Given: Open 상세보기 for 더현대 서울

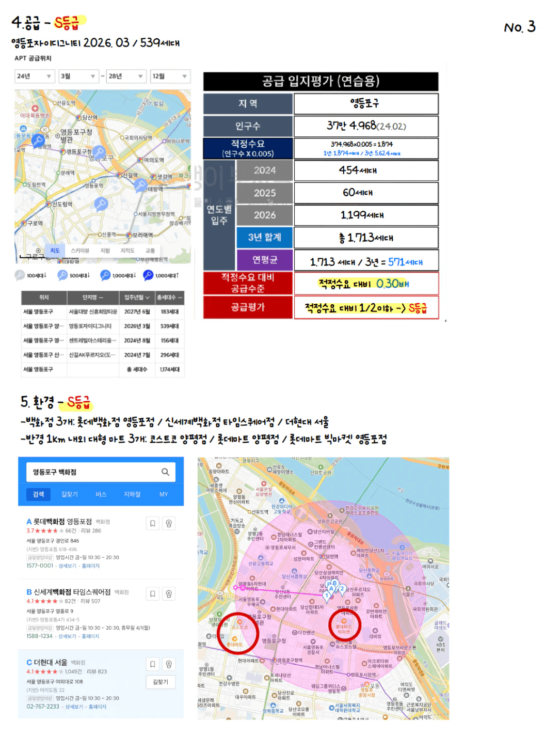Looking at the screenshot, I should pos(75,707).
